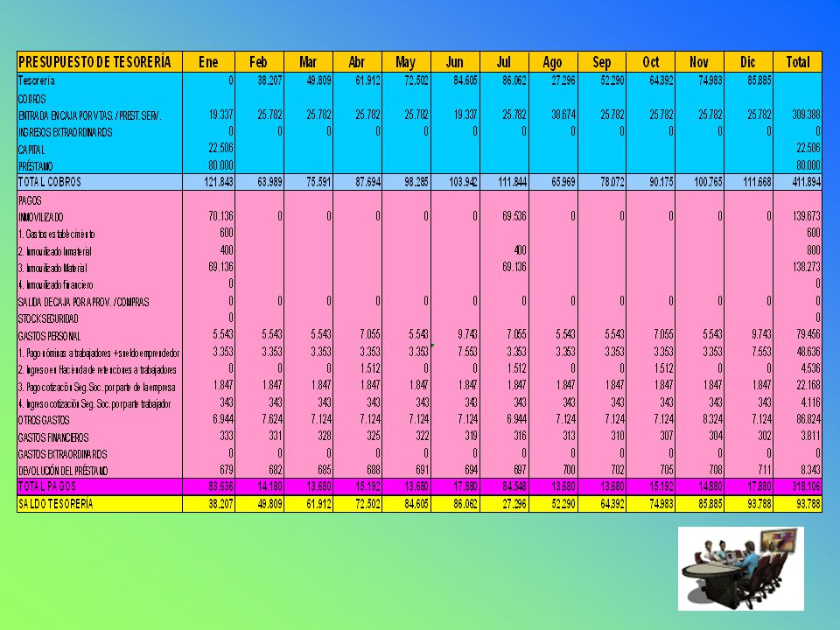Click the Devolución del préstamo total 8.343

[810, 470]
